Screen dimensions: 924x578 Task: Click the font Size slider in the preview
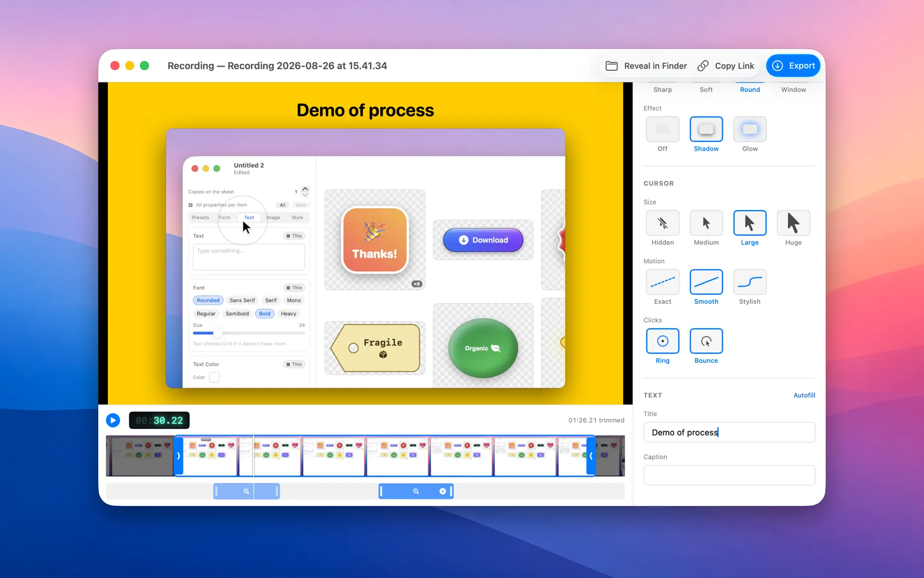coord(249,333)
